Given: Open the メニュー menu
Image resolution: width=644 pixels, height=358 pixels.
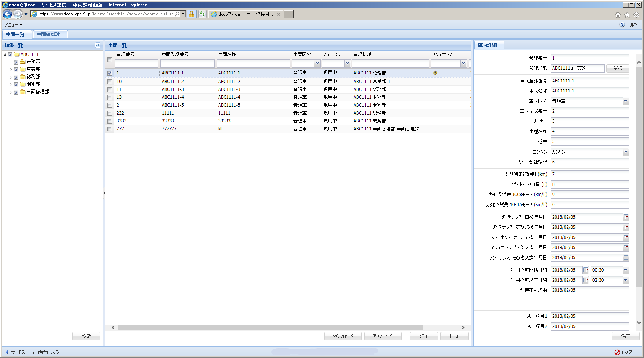Looking at the screenshot, I should pyautogui.click(x=13, y=25).
